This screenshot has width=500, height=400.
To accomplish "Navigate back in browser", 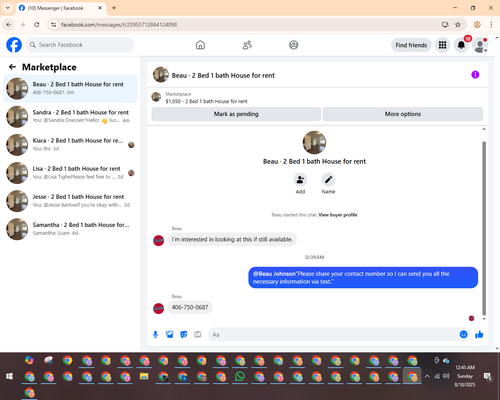I will pos(9,25).
